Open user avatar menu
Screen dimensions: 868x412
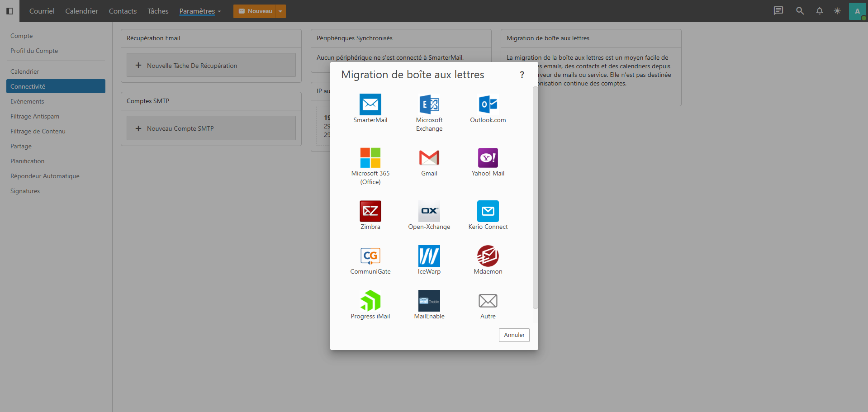857,11
